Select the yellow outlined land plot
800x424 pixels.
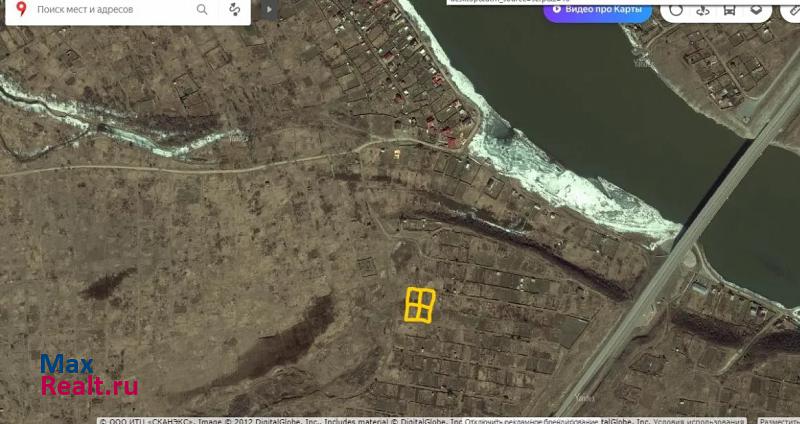(x=420, y=305)
